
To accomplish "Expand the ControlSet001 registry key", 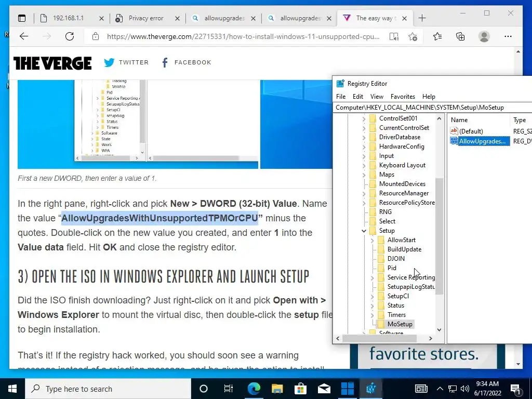I will (x=364, y=119).
